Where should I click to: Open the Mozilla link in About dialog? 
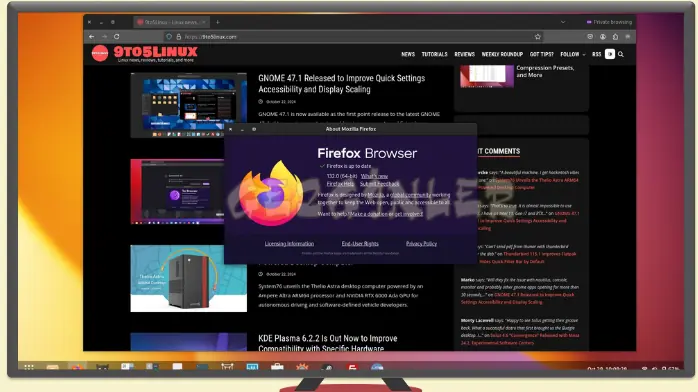[x=376, y=195]
